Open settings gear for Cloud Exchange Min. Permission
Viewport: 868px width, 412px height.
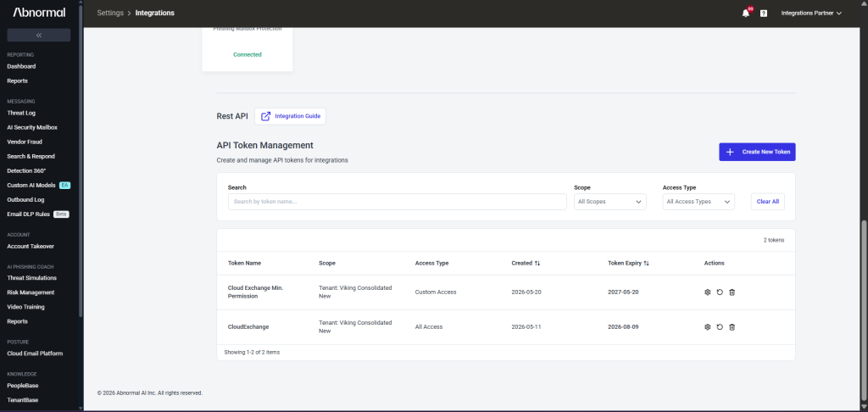[x=707, y=292]
